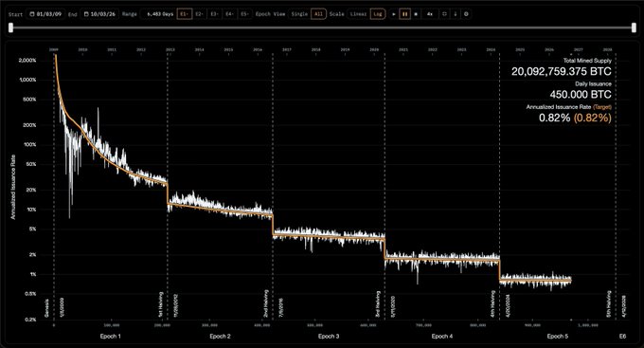Click the Epoch 4 label
The image size is (644, 348).
[442, 336]
